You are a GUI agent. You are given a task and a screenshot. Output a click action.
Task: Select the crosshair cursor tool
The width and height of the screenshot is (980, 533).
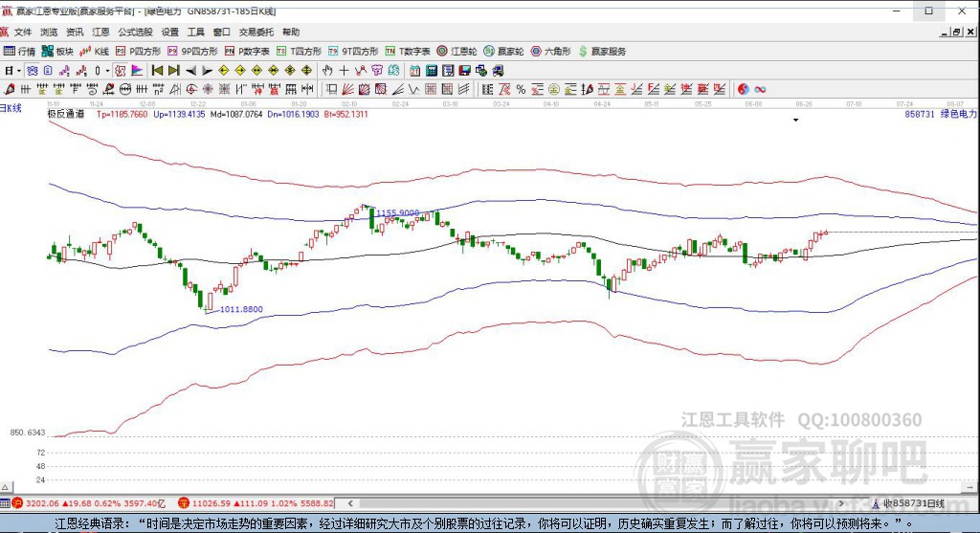click(x=344, y=71)
